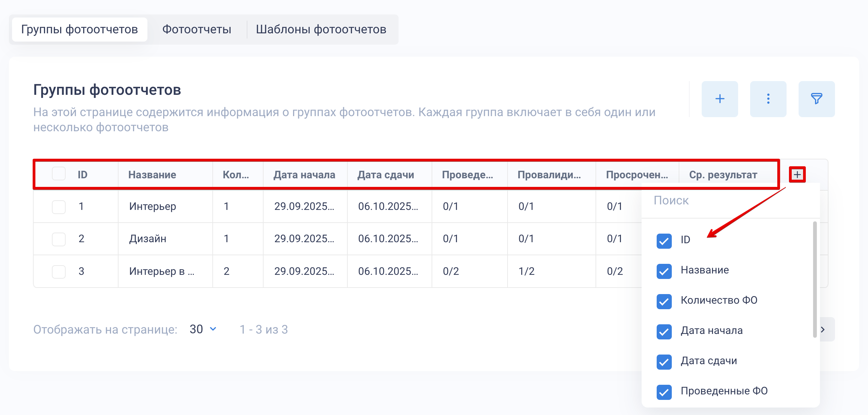Switch to the Фотоотчеты tab
Image resolution: width=868 pixels, height=415 pixels.
point(197,30)
